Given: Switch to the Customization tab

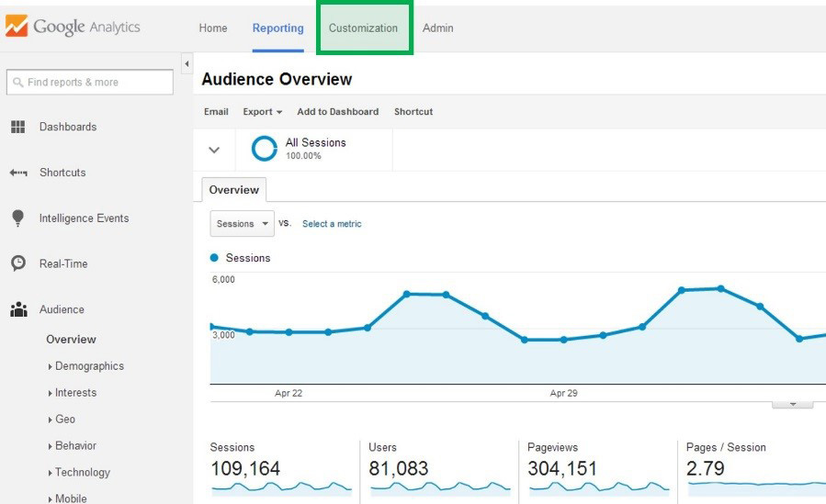Looking at the screenshot, I should coord(364,28).
